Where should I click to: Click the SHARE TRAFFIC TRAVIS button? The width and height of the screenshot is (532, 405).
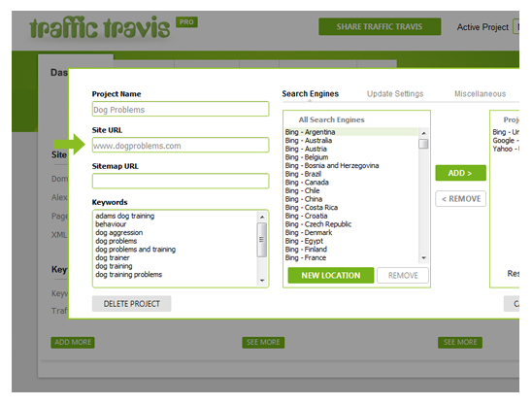(380, 27)
